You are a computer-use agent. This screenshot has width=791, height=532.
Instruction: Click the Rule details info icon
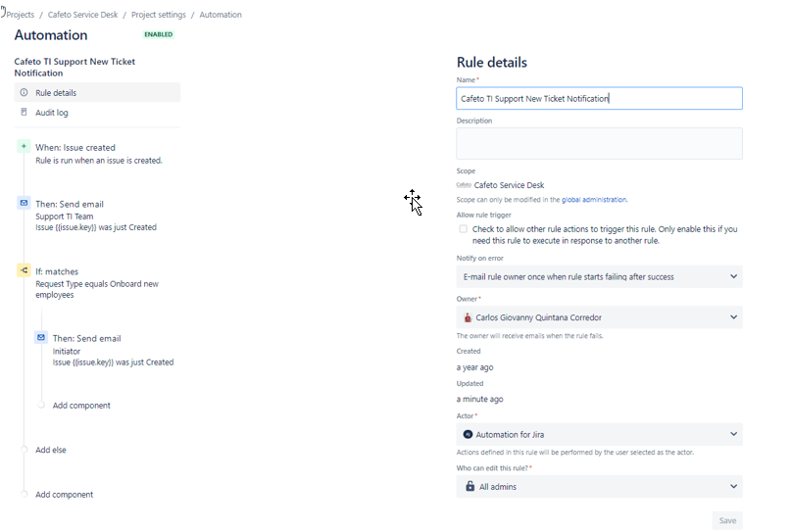24,92
